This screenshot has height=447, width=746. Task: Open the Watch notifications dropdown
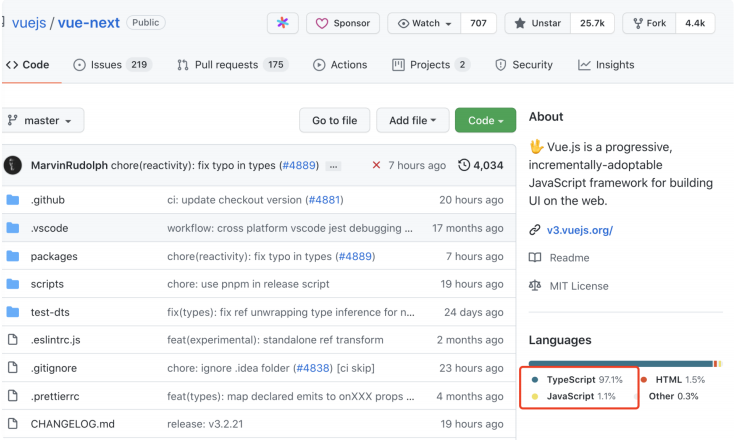coord(424,23)
